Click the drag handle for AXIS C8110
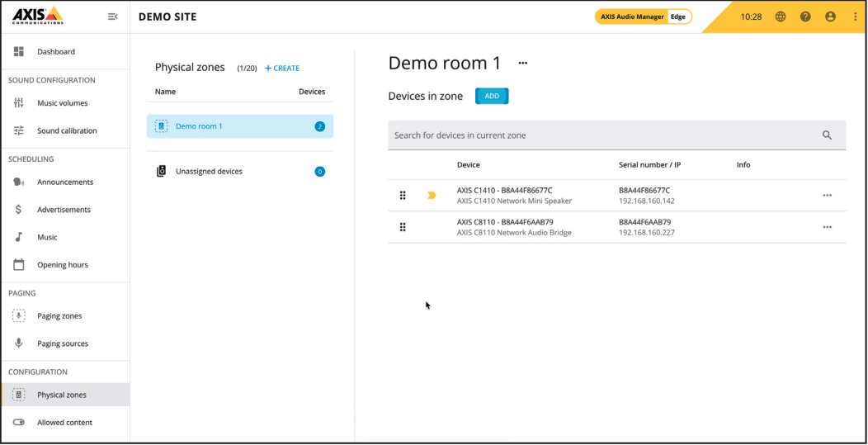 click(x=403, y=227)
